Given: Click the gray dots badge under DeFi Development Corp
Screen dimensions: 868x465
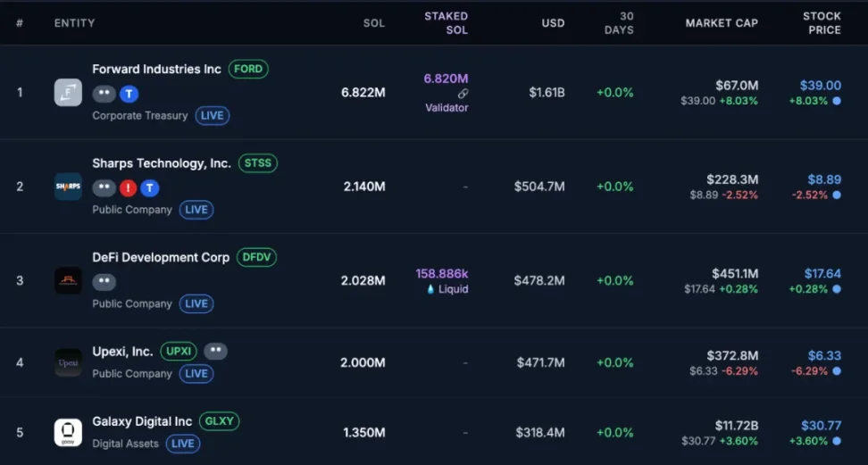Looking at the screenshot, I should 104,282.
